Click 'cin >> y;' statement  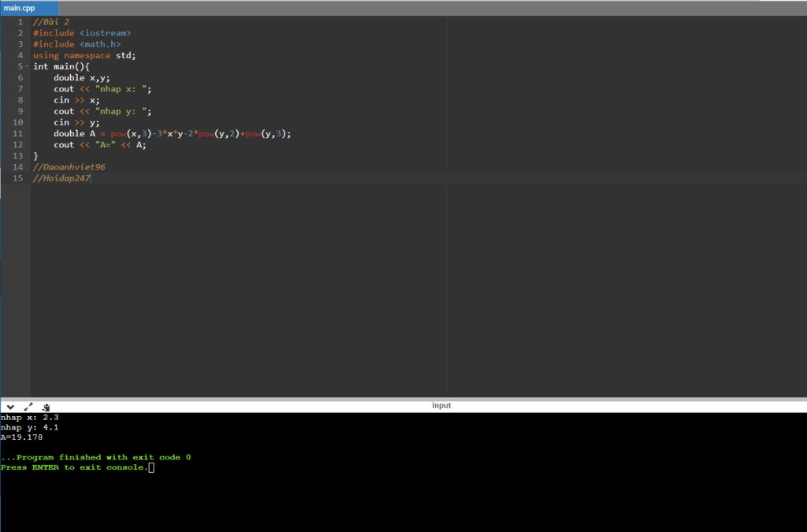pyautogui.click(x=76, y=122)
